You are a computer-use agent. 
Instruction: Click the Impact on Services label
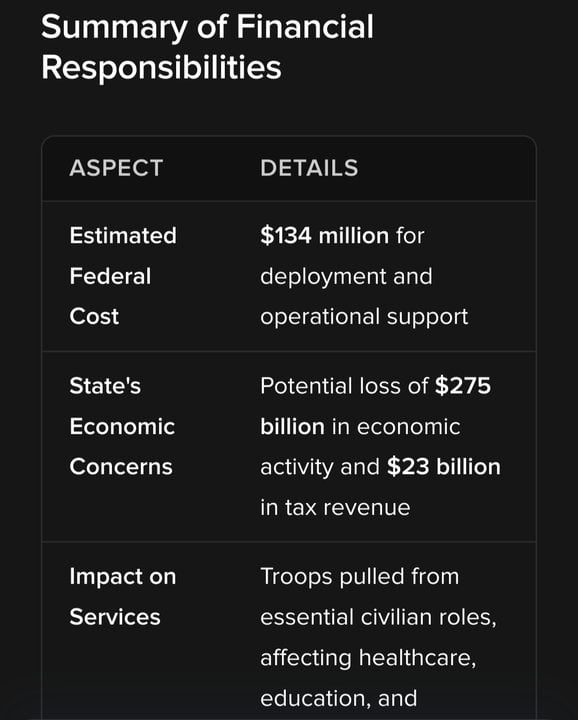pos(123,596)
